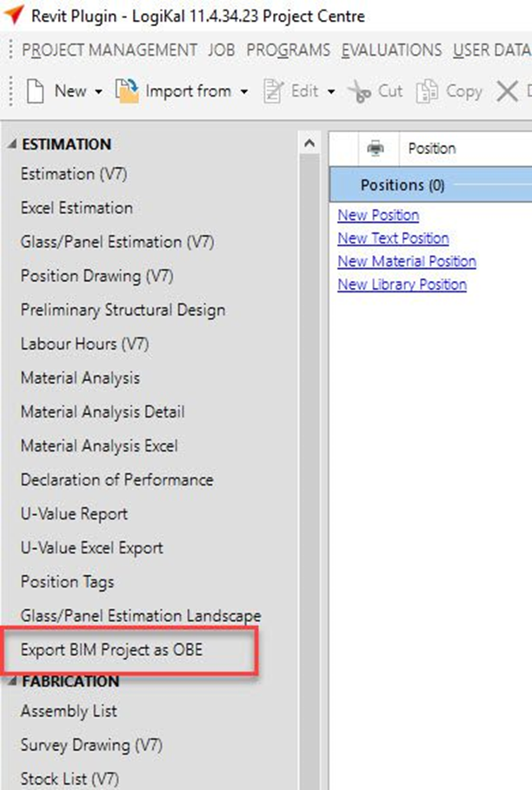This screenshot has height=790, width=532.
Task: Open the EVALUATIONS menu
Action: 391,50
